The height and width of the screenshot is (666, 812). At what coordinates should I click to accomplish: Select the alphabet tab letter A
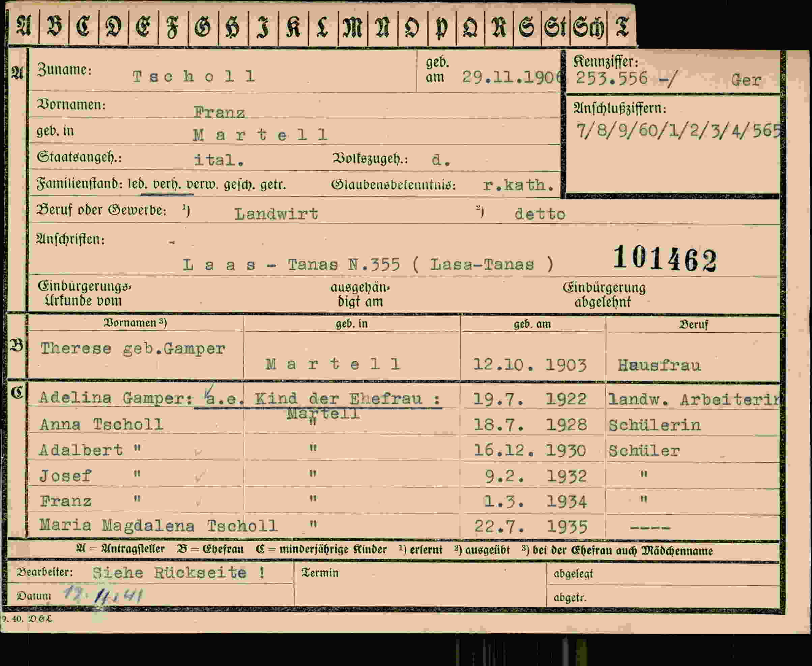coord(23,27)
